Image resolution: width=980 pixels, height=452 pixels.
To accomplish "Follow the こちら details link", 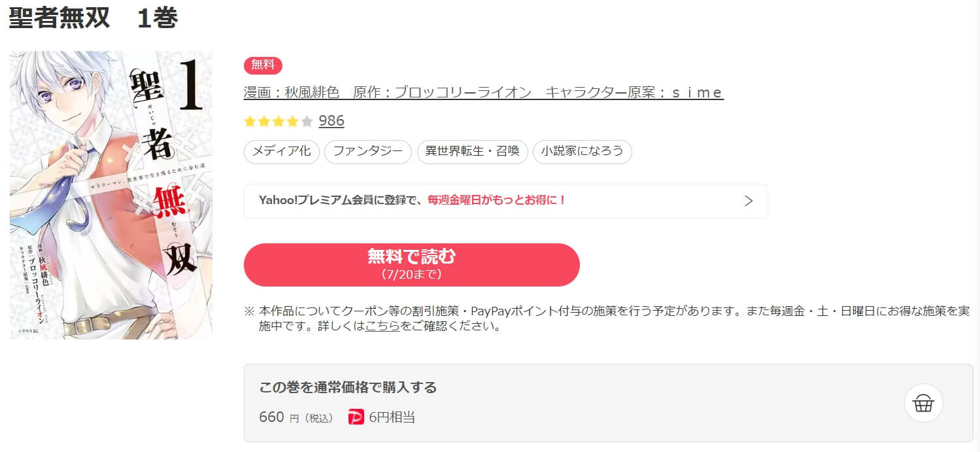I will [382, 326].
